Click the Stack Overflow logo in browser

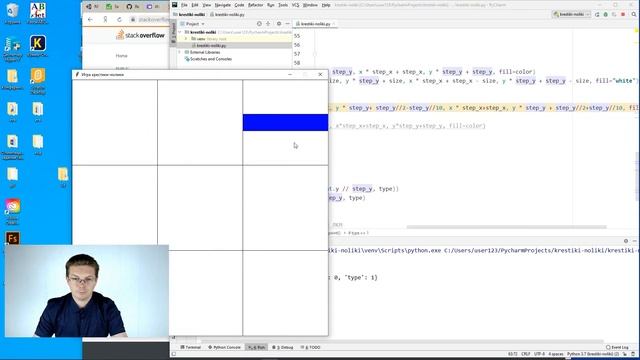pyautogui.click(x=140, y=35)
